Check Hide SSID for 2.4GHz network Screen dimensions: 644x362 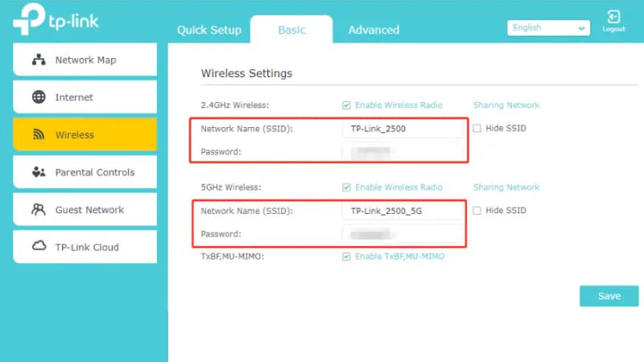click(x=477, y=129)
